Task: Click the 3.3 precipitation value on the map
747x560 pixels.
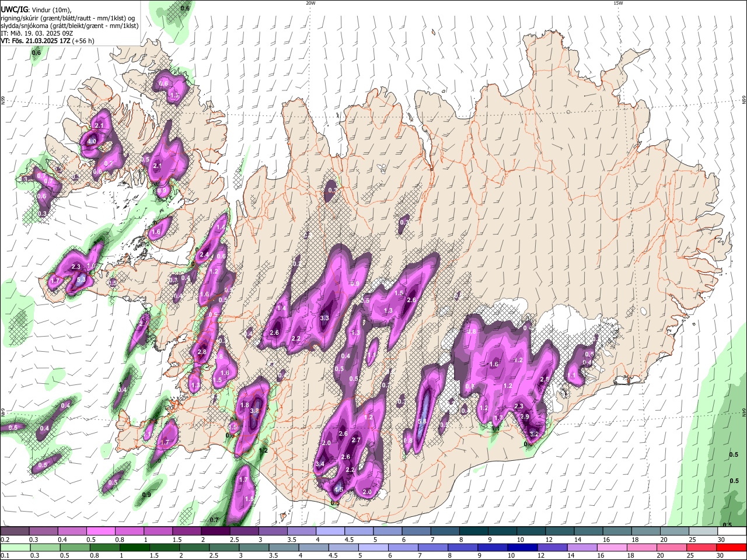Action: pyautogui.click(x=325, y=318)
